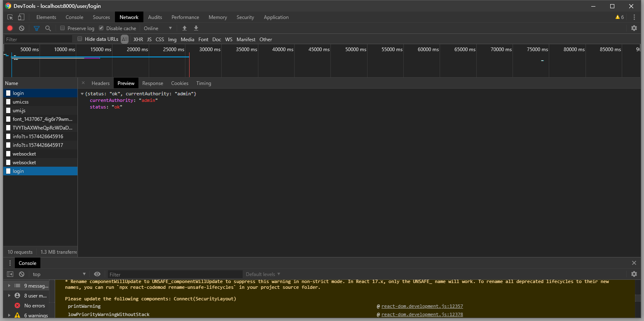The height and width of the screenshot is (321, 644).
Task: Open the Audits panel tab
Action: [x=155, y=17]
